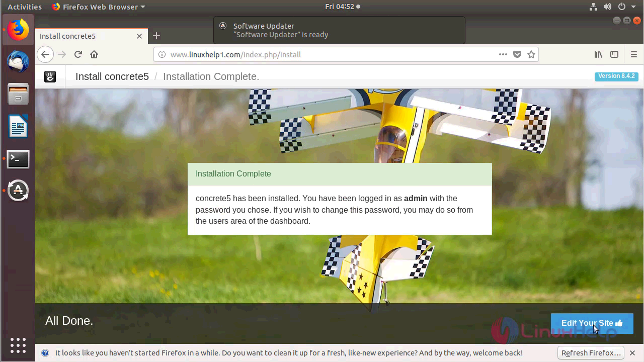Image resolution: width=644 pixels, height=362 pixels.
Task: Open Firefox from the Ubuntu dock
Action: 18,30
